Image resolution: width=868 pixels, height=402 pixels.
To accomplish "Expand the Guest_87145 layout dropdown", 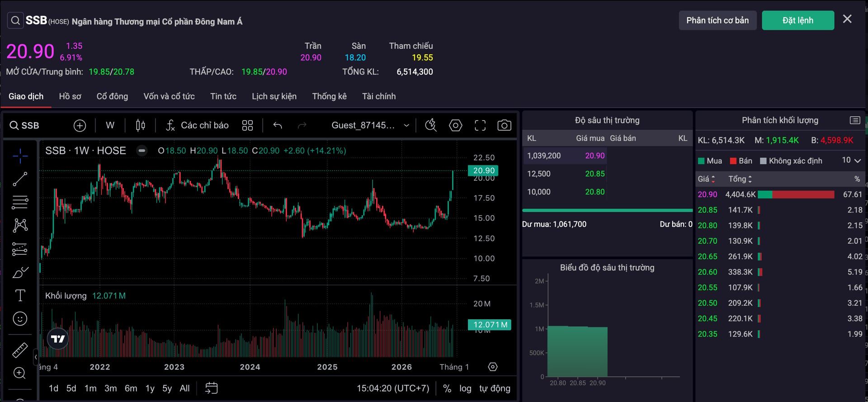I will click(x=370, y=125).
